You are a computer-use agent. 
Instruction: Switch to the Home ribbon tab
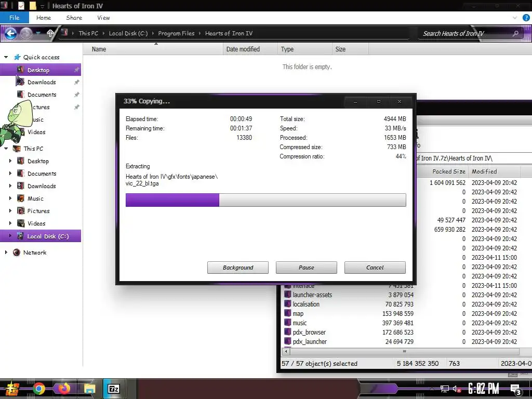[44, 18]
